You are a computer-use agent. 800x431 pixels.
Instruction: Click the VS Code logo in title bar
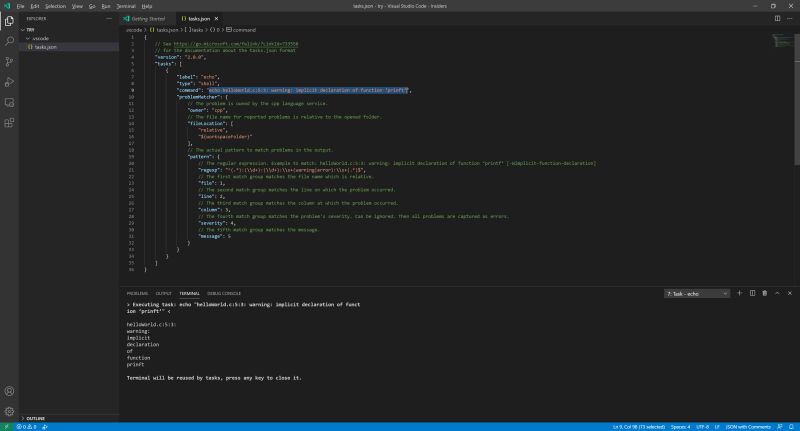[x=7, y=6]
